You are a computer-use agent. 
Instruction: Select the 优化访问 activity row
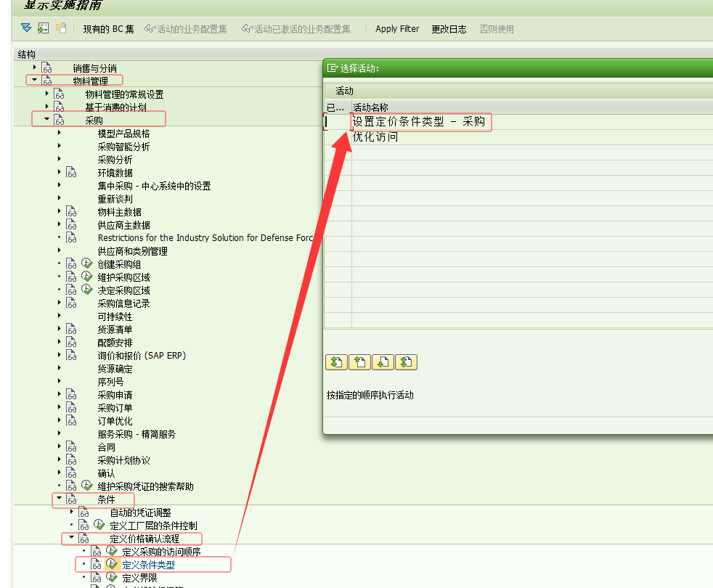[375, 136]
